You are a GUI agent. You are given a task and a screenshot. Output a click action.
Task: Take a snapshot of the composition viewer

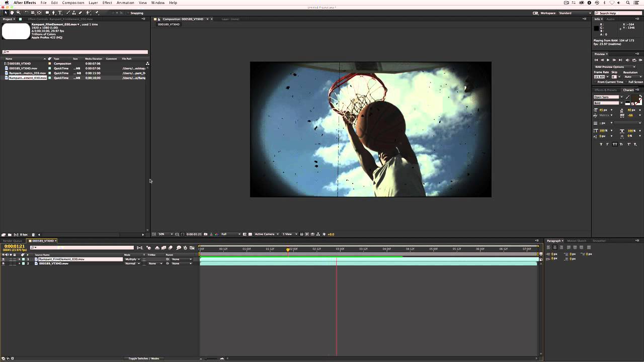click(x=205, y=234)
